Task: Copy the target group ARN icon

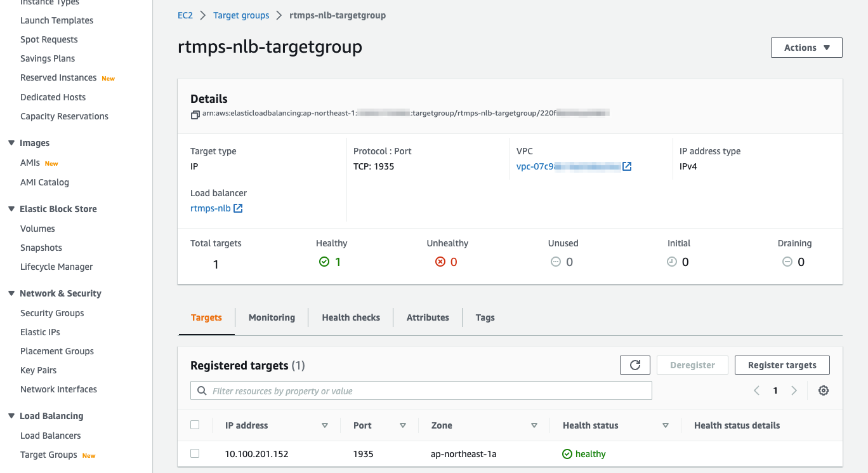Action: coord(195,115)
